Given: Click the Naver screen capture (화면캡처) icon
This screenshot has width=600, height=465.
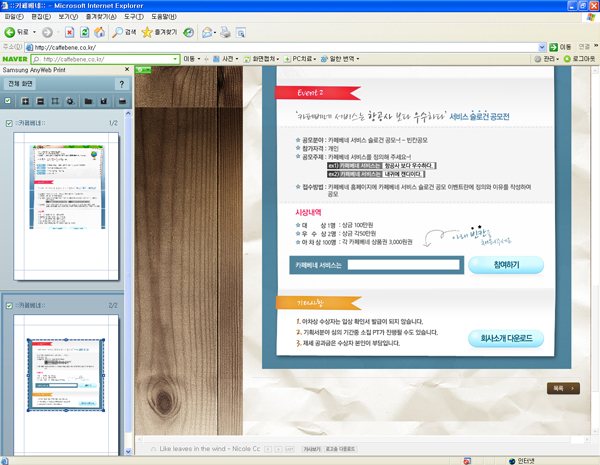Looking at the screenshot, I should (x=247, y=59).
